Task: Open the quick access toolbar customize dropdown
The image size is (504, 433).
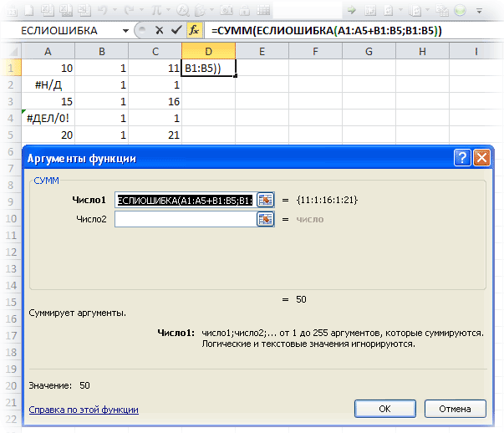Action: [x=479, y=11]
